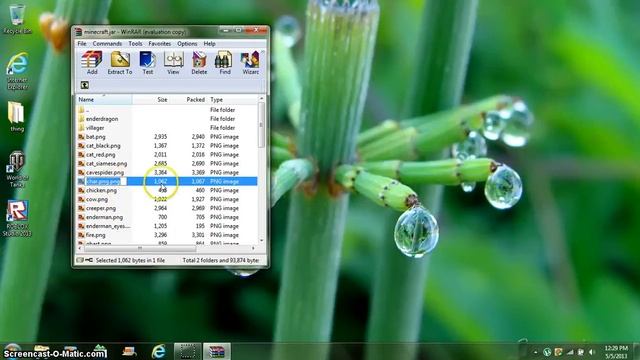The width and height of the screenshot is (640, 360).
Task: Select cat_red.png in the file list
Action: (x=167, y=155)
